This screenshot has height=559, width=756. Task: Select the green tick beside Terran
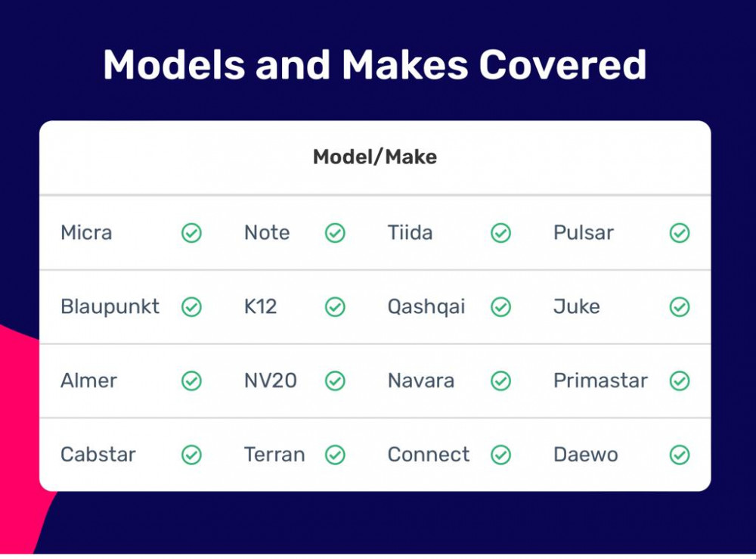point(335,455)
